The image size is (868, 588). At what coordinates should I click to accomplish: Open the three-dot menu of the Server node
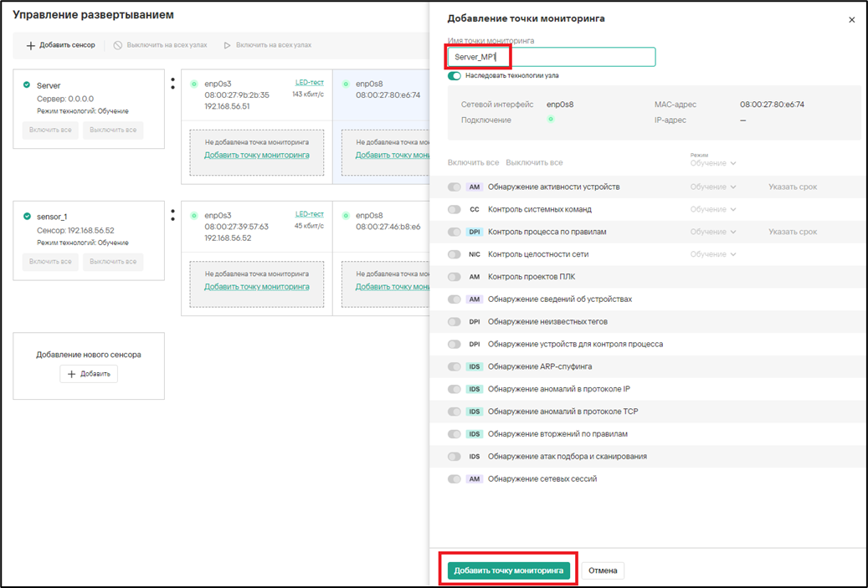[x=172, y=84]
